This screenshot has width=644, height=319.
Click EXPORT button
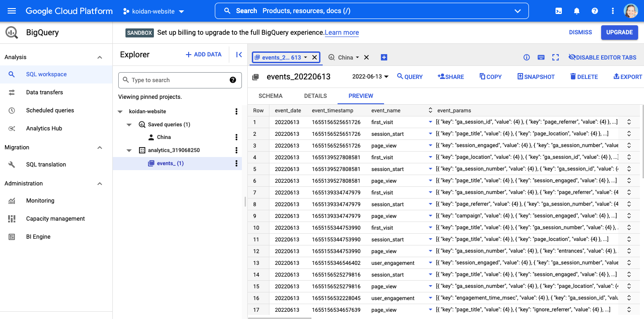point(627,77)
